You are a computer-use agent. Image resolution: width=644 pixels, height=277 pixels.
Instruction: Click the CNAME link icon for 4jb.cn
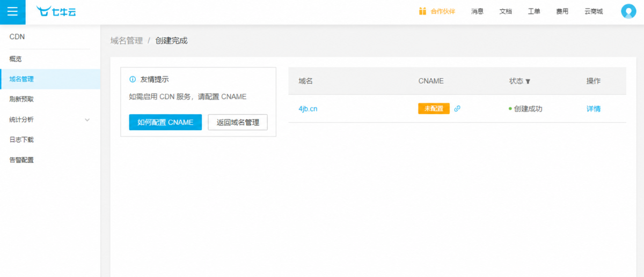(457, 108)
